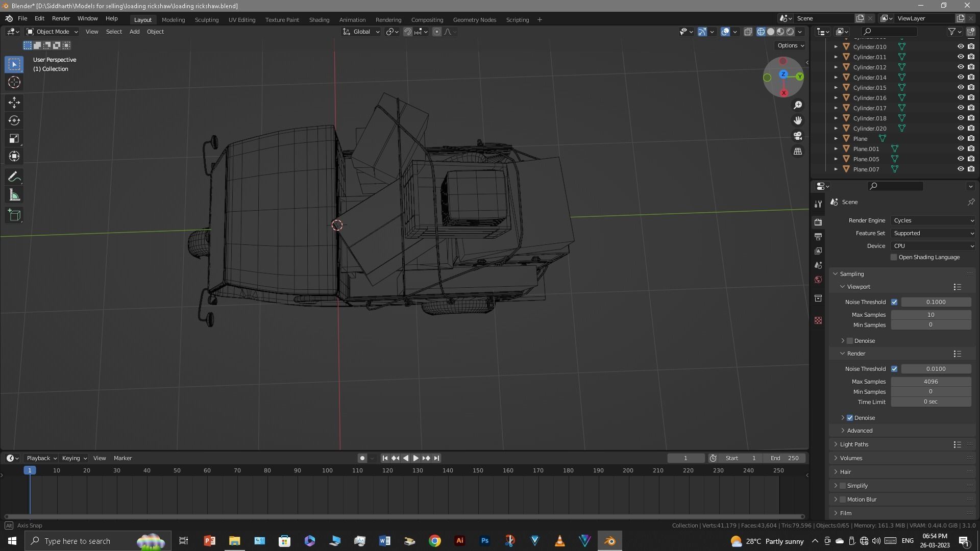Collapse the Sampling panel
980x551 pixels.
851,274
